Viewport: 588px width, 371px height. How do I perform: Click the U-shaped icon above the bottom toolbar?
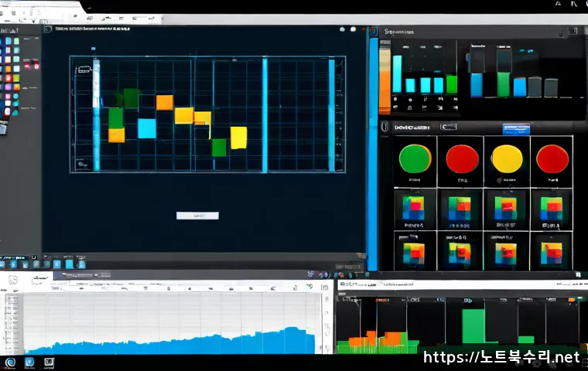(x=34, y=257)
